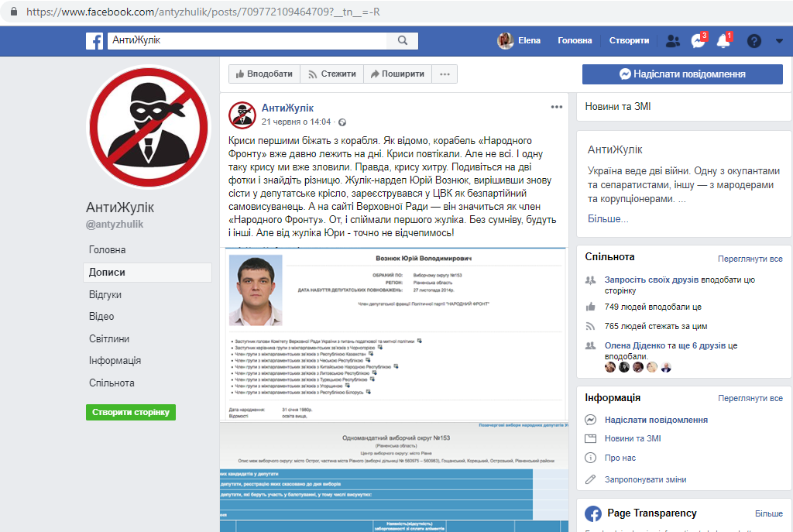Click the Facebook icon beside Page Transparency
Viewport: 793px width, 532px height.
coord(593,513)
